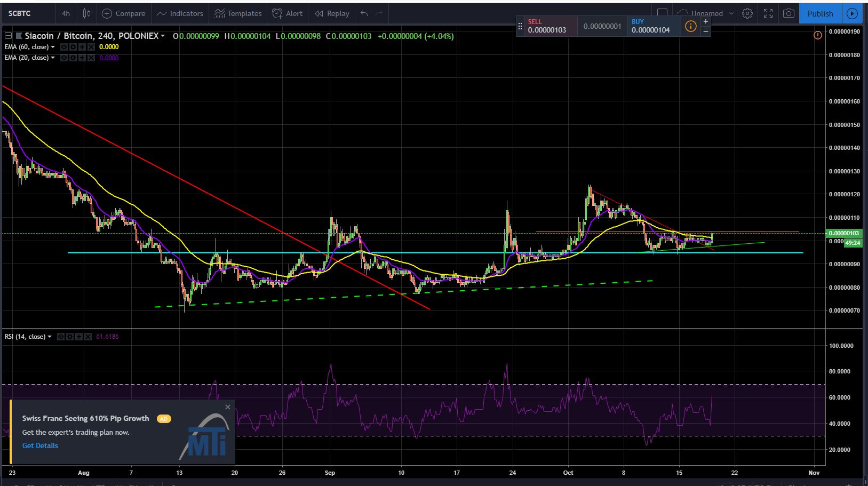Viewport: 868px width, 486px height.
Task: Toggle RSI visibility eye
Action: click(61, 337)
